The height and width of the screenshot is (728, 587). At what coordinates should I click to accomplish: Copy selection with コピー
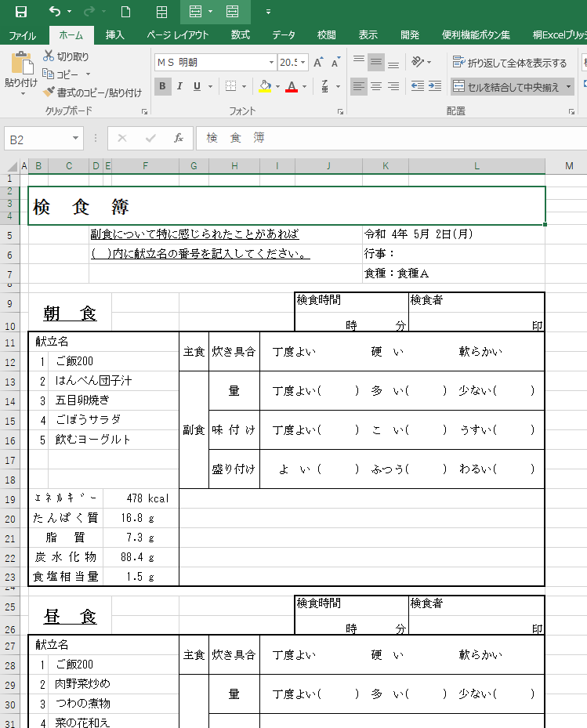tap(60, 74)
